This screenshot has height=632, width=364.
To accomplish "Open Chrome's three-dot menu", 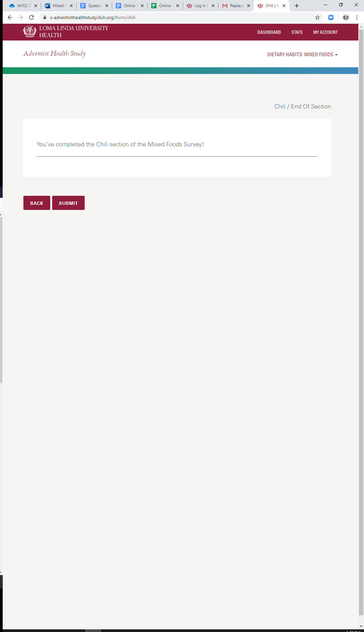I will pyautogui.click(x=357, y=17).
